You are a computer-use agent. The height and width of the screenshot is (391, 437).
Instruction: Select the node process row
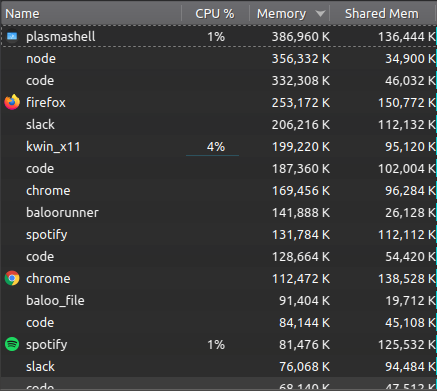[219, 58]
